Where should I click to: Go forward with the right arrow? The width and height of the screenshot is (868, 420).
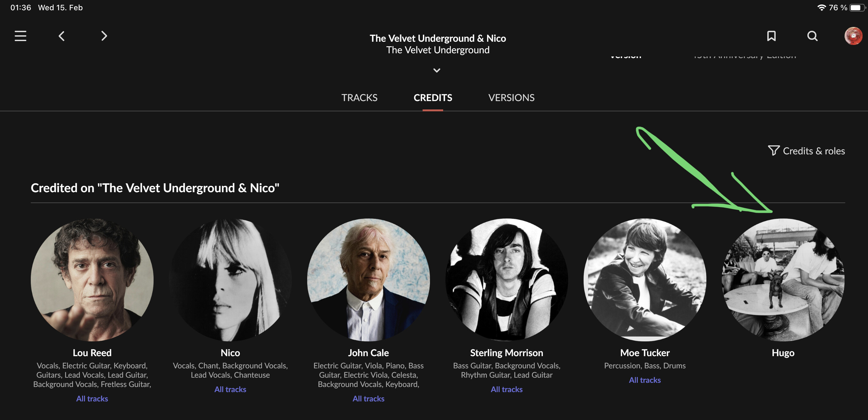pyautogui.click(x=104, y=36)
